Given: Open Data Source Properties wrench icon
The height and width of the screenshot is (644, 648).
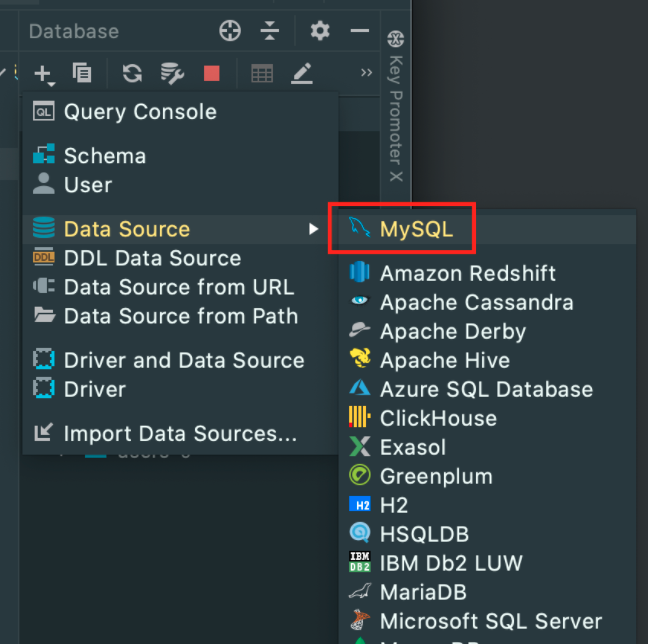Looking at the screenshot, I should [172, 74].
